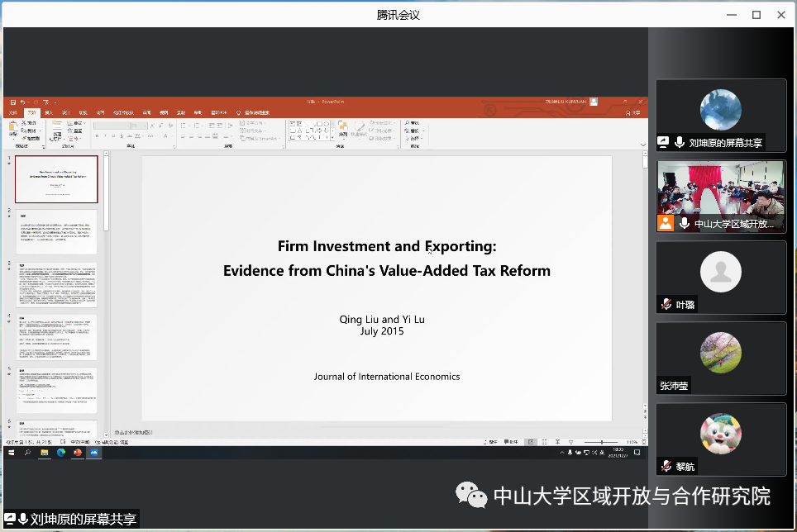The image size is (797, 532).
Task: Open the font name combo box in ribbon
Action: click(x=115, y=126)
